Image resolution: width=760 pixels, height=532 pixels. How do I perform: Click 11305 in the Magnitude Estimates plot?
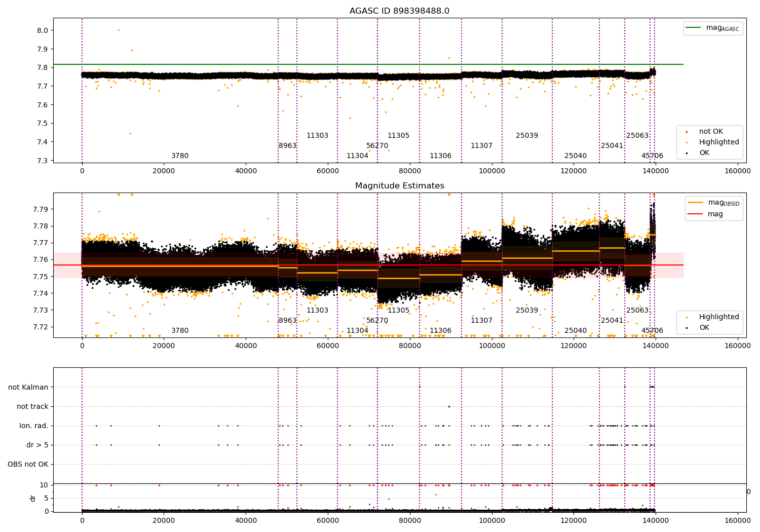398,310
